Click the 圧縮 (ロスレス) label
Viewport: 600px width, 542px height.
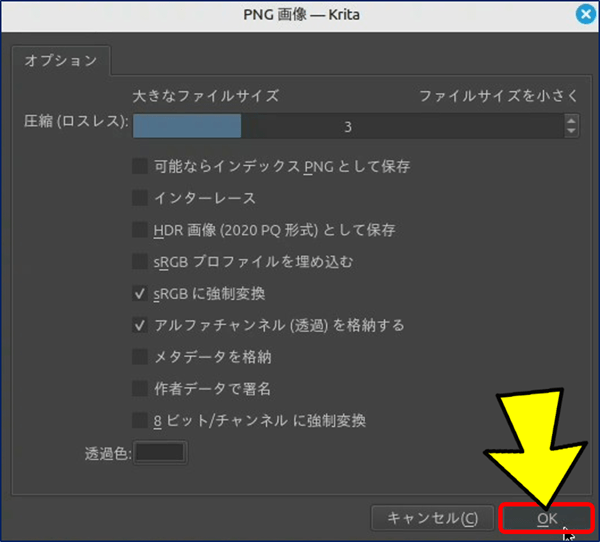[76, 122]
